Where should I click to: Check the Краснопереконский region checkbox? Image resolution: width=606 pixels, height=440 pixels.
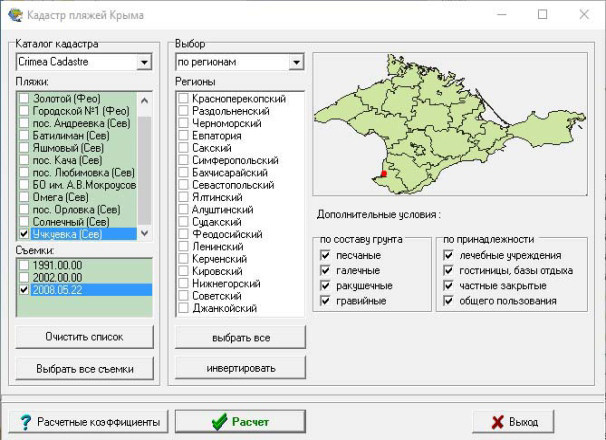[x=183, y=98]
